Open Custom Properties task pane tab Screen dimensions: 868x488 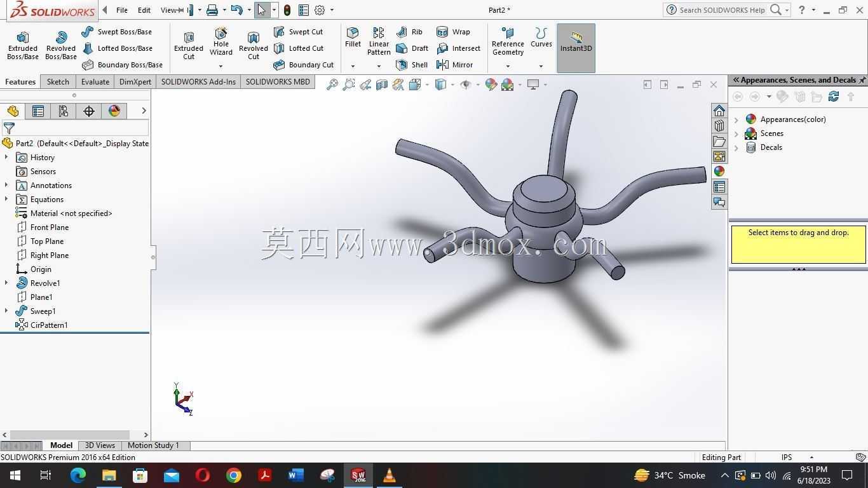pos(719,187)
